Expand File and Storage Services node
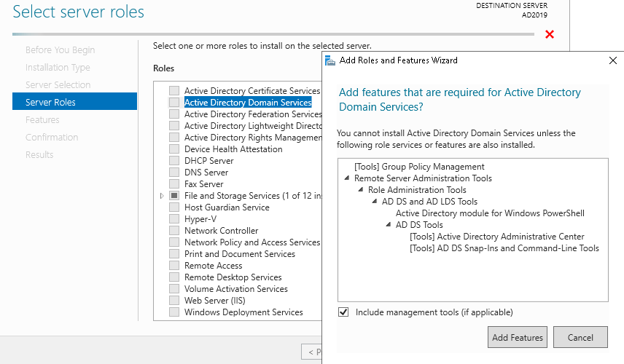Image resolution: width=624 pixels, height=364 pixels. pyautogui.click(x=162, y=196)
